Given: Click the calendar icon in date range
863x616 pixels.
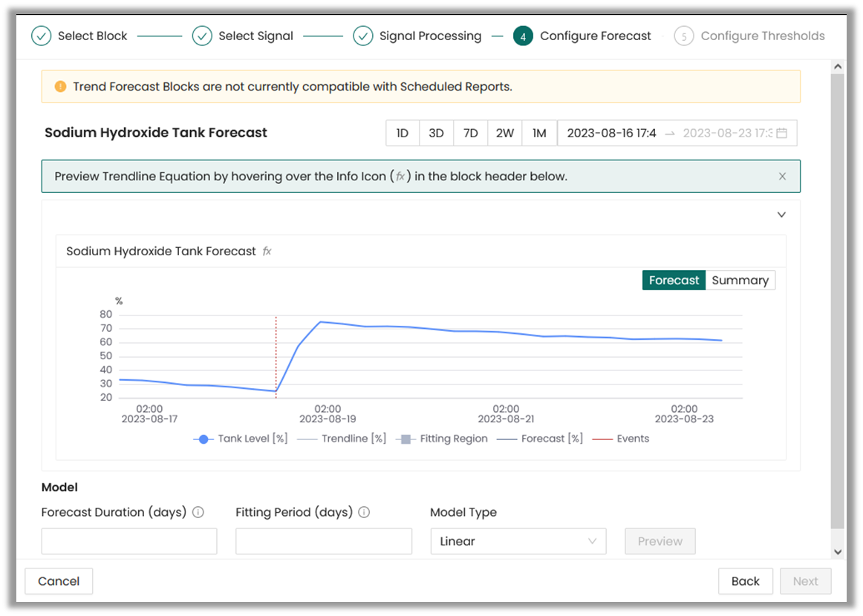Looking at the screenshot, I should pos(782,134).
